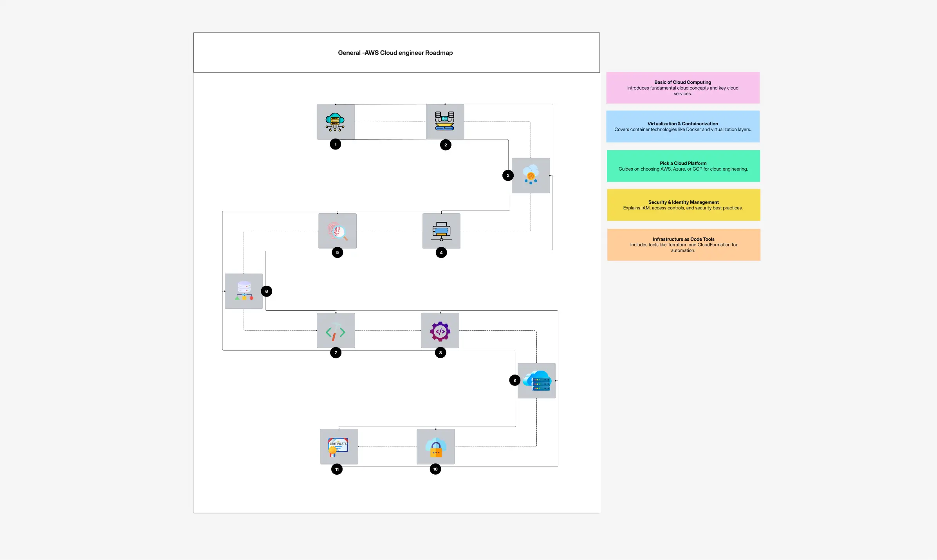
Task: Select the purple gear code icon at step 8
Action: [x=440, y=331]
